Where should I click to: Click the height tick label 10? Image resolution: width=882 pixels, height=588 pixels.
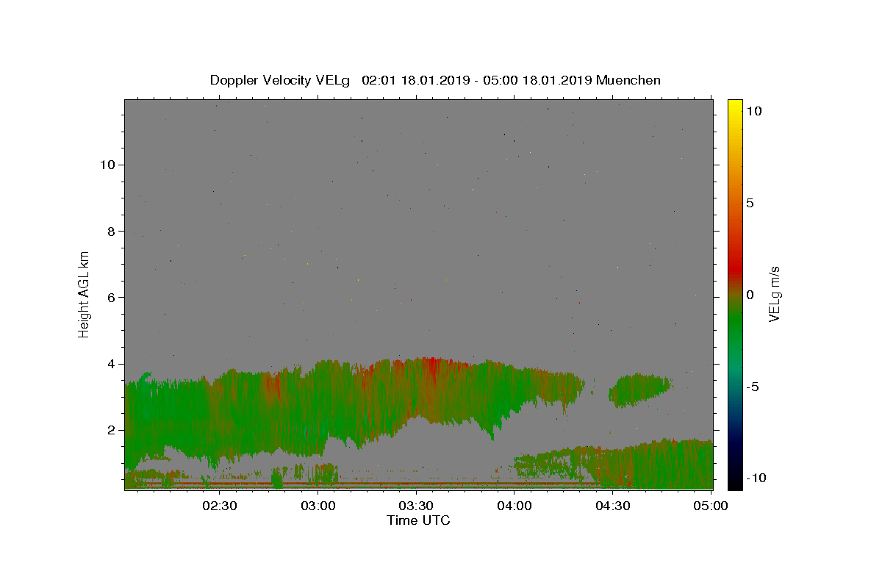(x=108, y=165)
